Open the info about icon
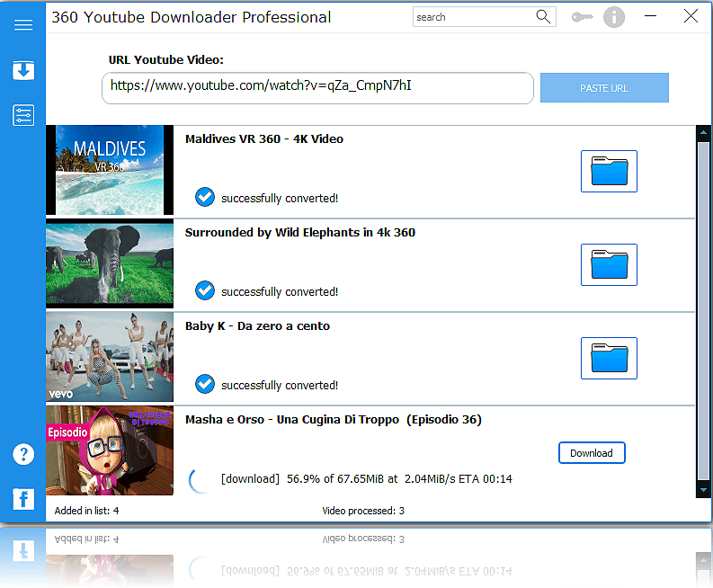The width and height of the screenshot is (713, 588). coord(614,17)
